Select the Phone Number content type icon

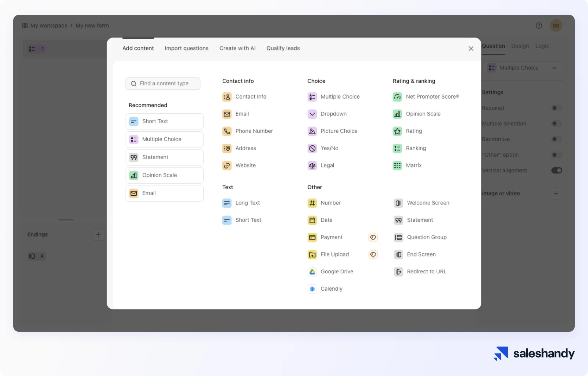click(x=227, y=131)
